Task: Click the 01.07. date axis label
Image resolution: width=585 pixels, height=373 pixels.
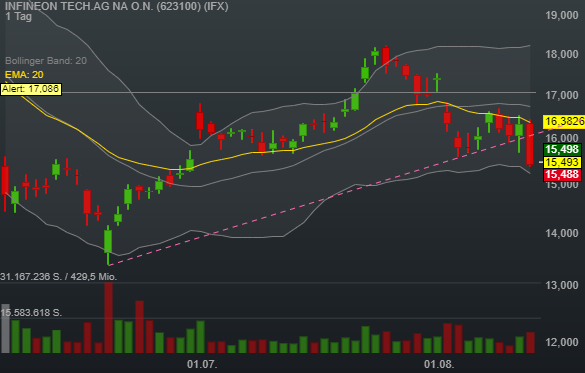Action: tap(202, 364)
